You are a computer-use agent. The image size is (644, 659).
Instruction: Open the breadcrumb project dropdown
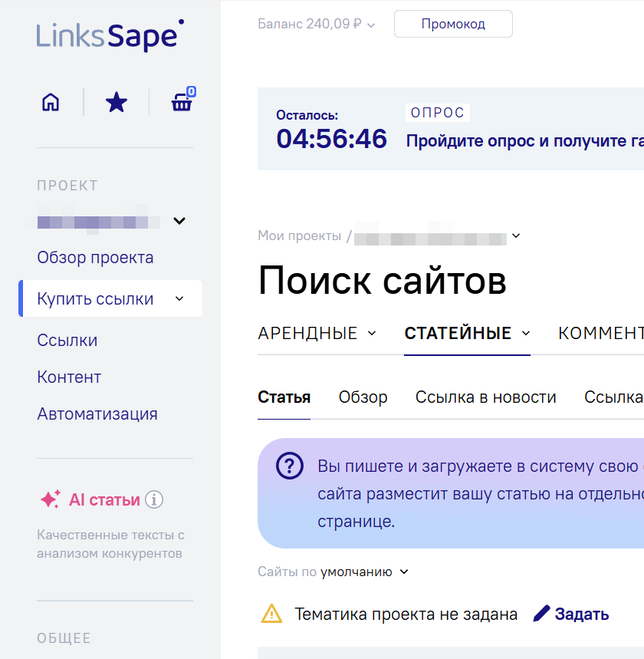[x=516, y=236]
